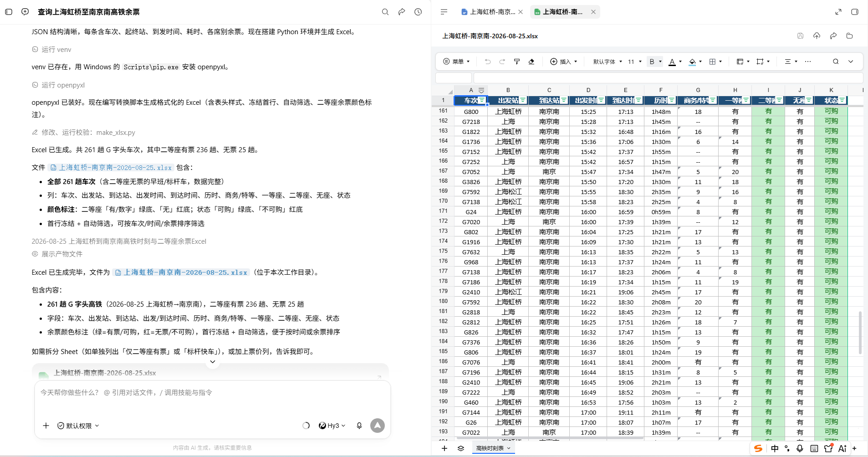Toggle the left sidebar panel icon
The height and width of the screenshot is (457, 868).
(9, 12)
